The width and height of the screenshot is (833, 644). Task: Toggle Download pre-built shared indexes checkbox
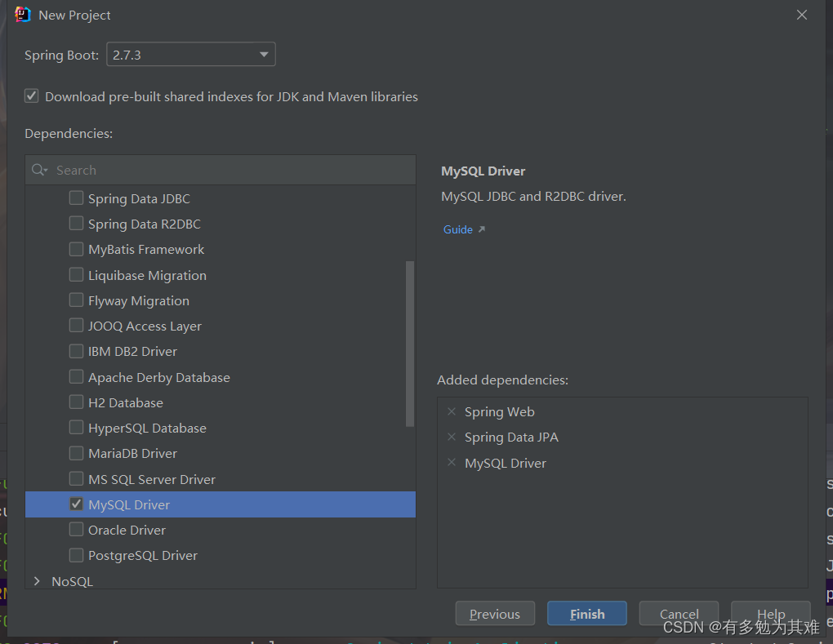tap(31, 96)
